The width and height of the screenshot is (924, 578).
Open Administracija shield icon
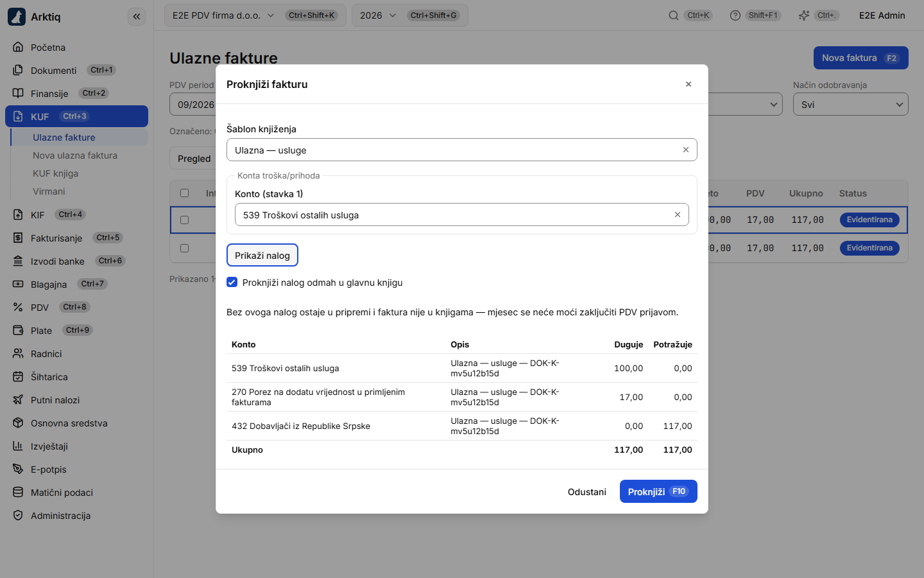point(18,515)
